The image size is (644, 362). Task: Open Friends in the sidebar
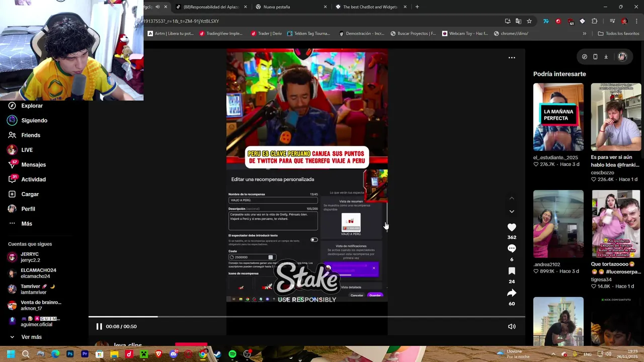pyautogui.click(x=25, y=135)
